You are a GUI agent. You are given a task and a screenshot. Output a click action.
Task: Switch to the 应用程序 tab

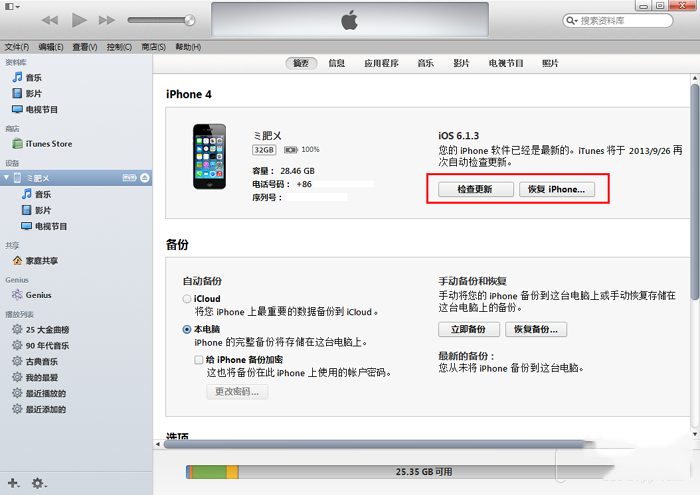coord(381,63)
